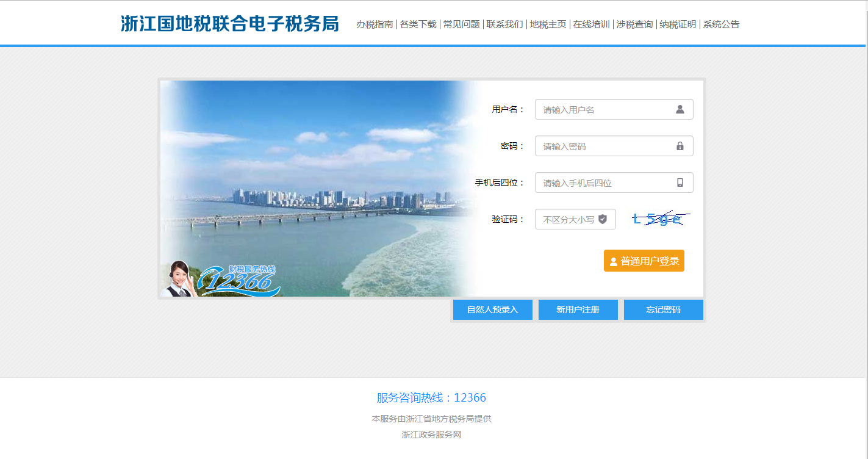Click the 自然人预录入 button

[493, 309]
